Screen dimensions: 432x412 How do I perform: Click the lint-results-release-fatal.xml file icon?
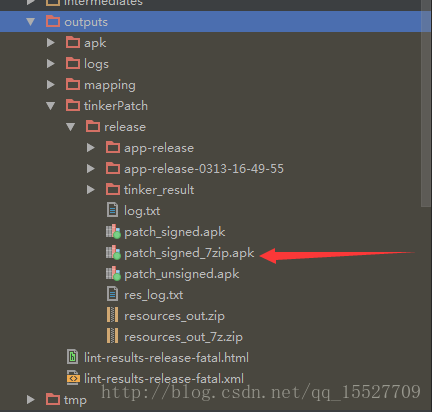(73, 378)
